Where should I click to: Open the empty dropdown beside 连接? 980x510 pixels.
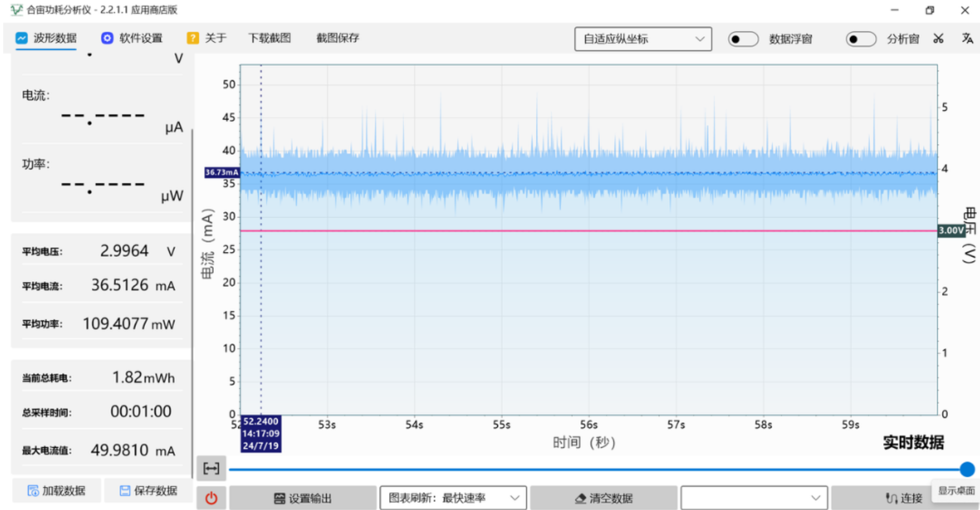coord(754,498)
